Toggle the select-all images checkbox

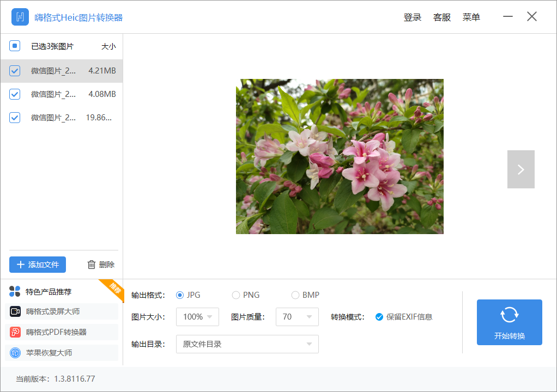pos(14,46)
